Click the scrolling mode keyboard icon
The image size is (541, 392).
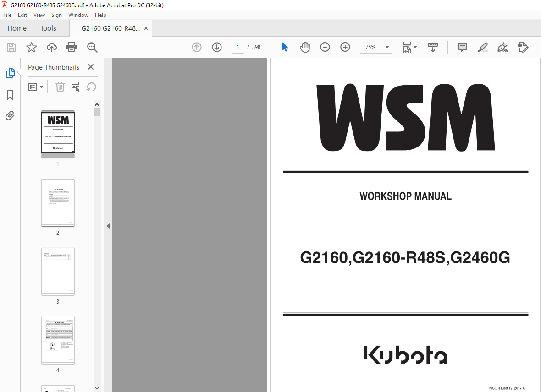pyautogui.click(x=433, y=47)
